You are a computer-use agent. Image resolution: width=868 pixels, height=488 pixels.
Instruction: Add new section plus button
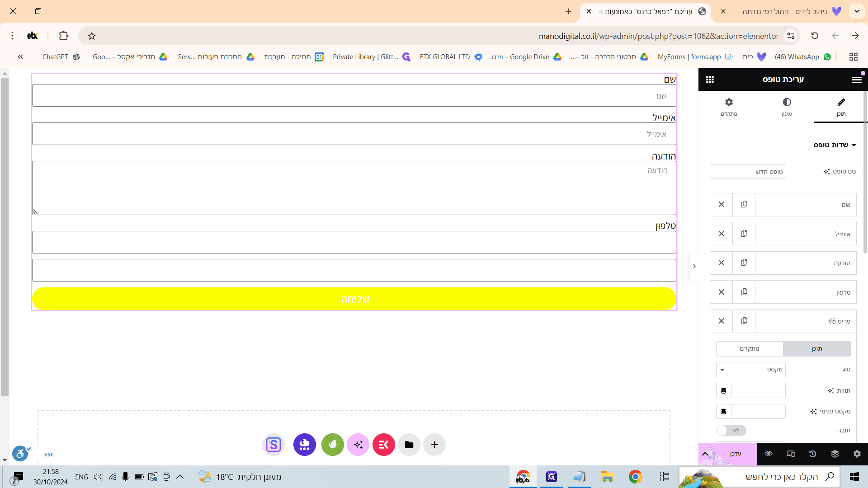[434, 445]
